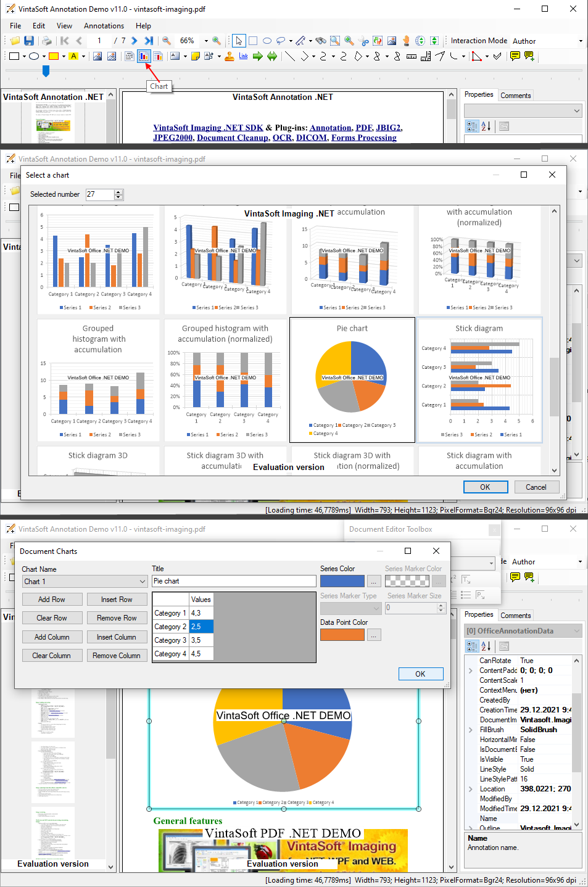Expand the FillBrush property row
588x887 pixels.
(x=471, y=730)
